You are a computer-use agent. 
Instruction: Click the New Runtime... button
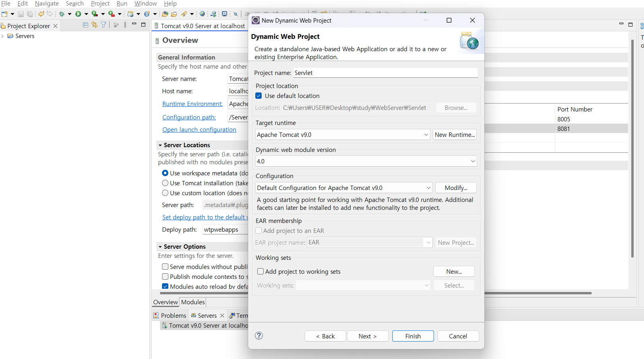(x=455, y=135)
